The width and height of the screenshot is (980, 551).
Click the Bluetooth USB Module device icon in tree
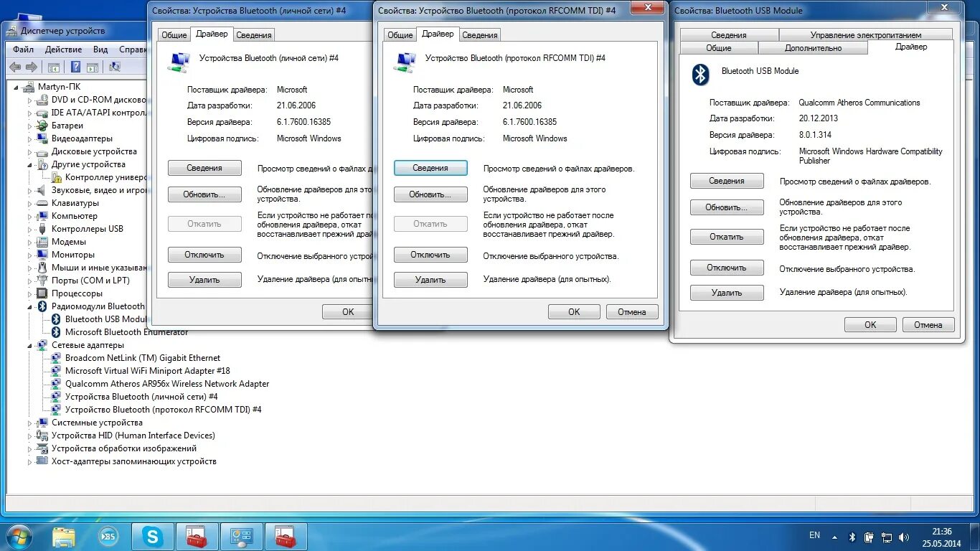coord(56,319)
